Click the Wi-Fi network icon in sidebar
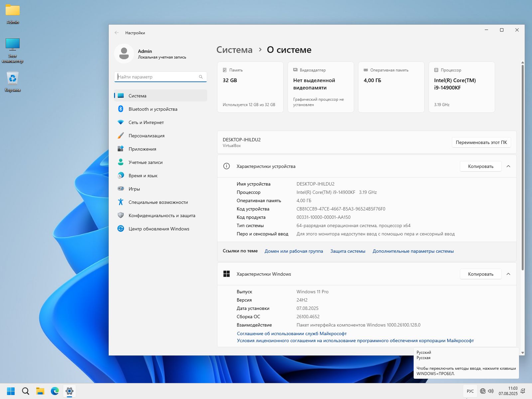Image resolution: width=532 pixels, height=399 pixels. point(121,122)
